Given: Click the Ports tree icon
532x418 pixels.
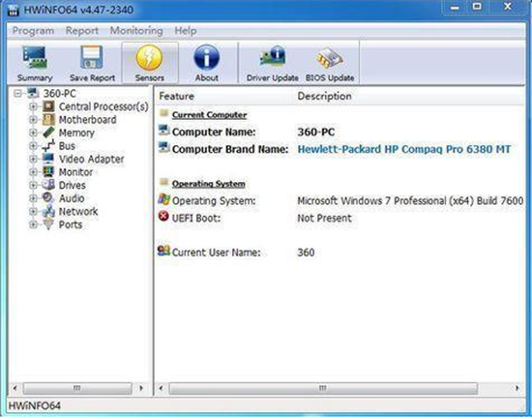Looking at the screenshot, I should (x=48, y=224).
